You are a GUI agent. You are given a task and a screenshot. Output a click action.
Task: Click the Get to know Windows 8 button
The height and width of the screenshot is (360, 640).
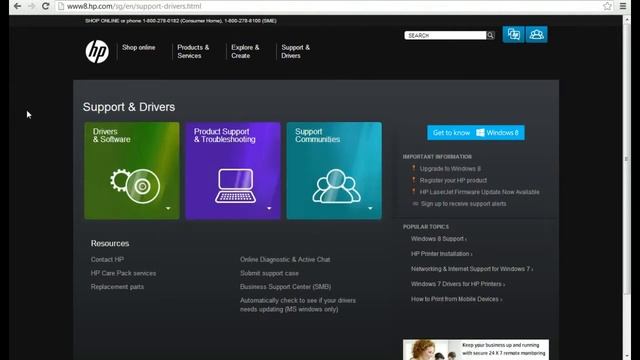tap(476, 133)
